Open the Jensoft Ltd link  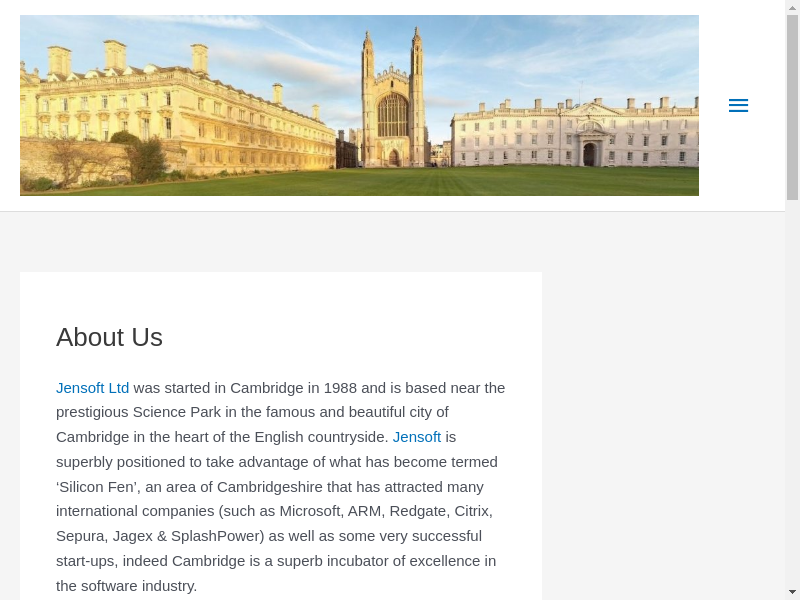click(92, 388)
